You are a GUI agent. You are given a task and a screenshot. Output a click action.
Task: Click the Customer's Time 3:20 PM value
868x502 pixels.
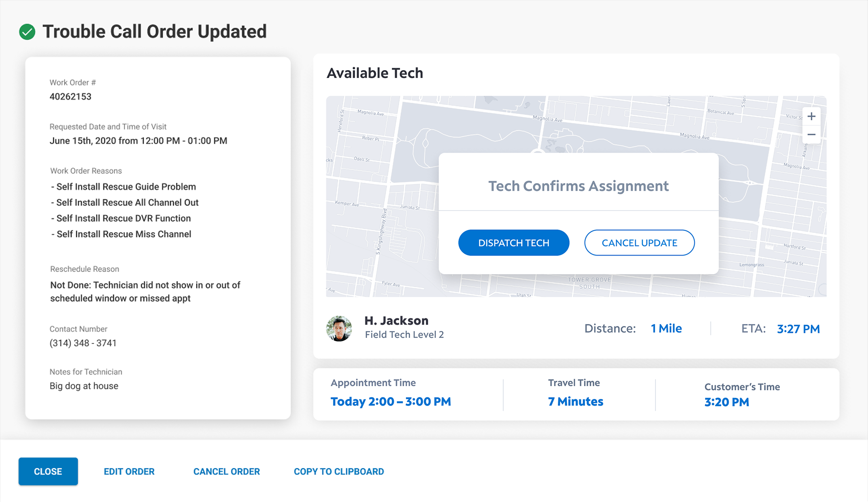click(x=726, y=402)
